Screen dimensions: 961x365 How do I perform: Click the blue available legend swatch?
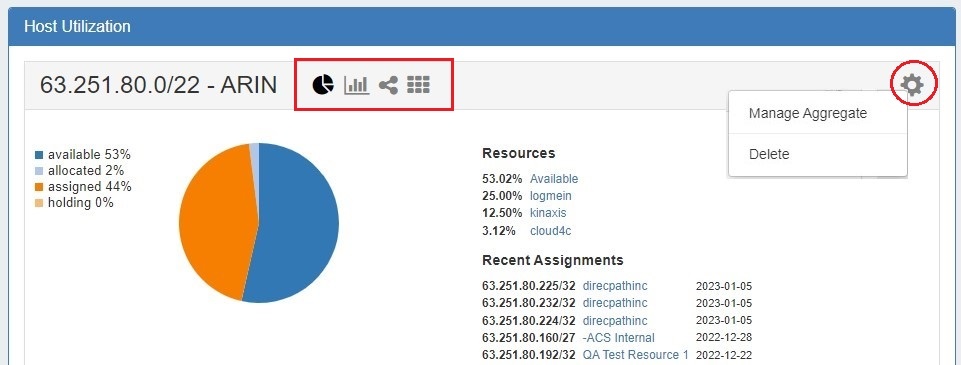pyautogui.click(x=39, y=155)
